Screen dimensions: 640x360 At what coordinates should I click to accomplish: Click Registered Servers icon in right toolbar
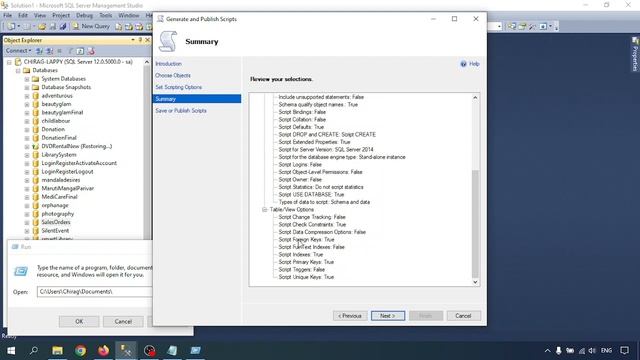click(512, 27)
